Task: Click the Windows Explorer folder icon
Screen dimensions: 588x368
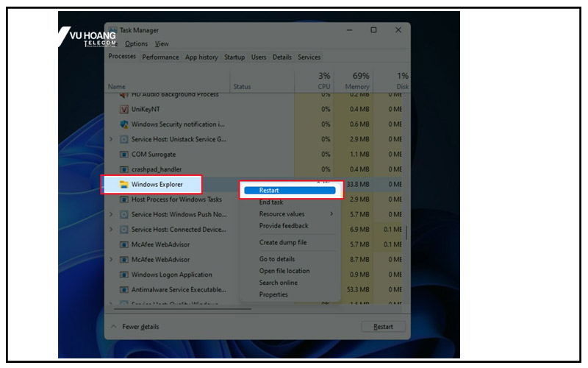Action: coord(123,185)
